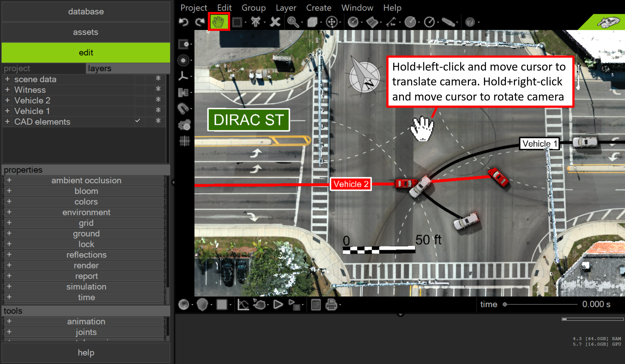Toggle the freeze icon for scene data
Screen dimensions: 625x364
[158, 78]
